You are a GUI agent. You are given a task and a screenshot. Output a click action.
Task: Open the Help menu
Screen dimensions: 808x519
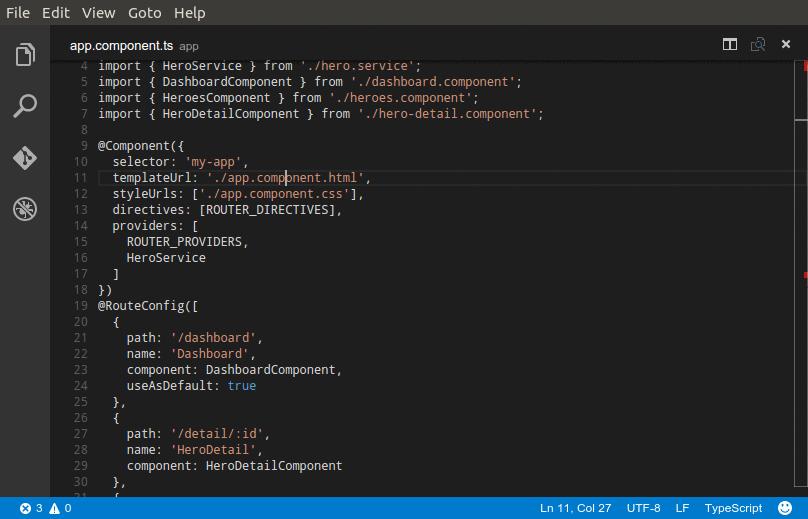(190, 13)
